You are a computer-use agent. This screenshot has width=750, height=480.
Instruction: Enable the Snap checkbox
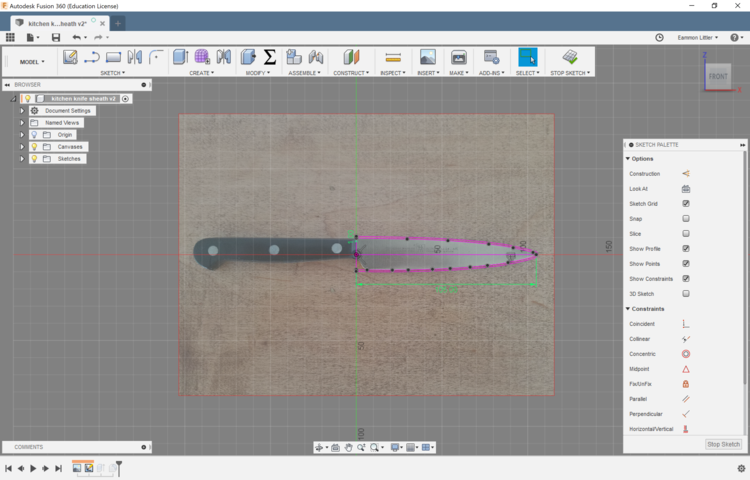686,218
